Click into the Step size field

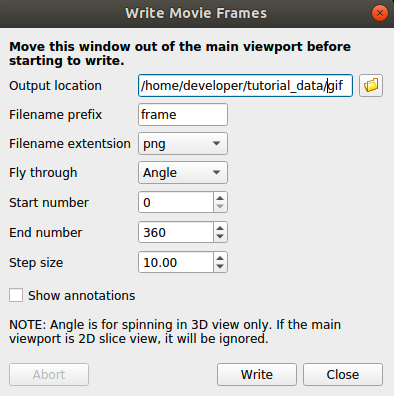coord(176,262)
